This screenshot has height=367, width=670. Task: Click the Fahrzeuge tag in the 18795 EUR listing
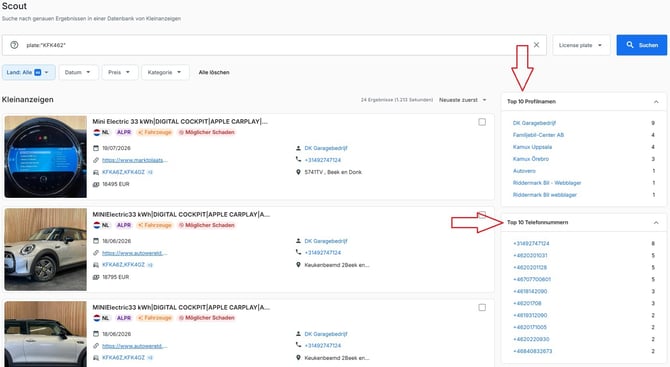coord(155,225)
